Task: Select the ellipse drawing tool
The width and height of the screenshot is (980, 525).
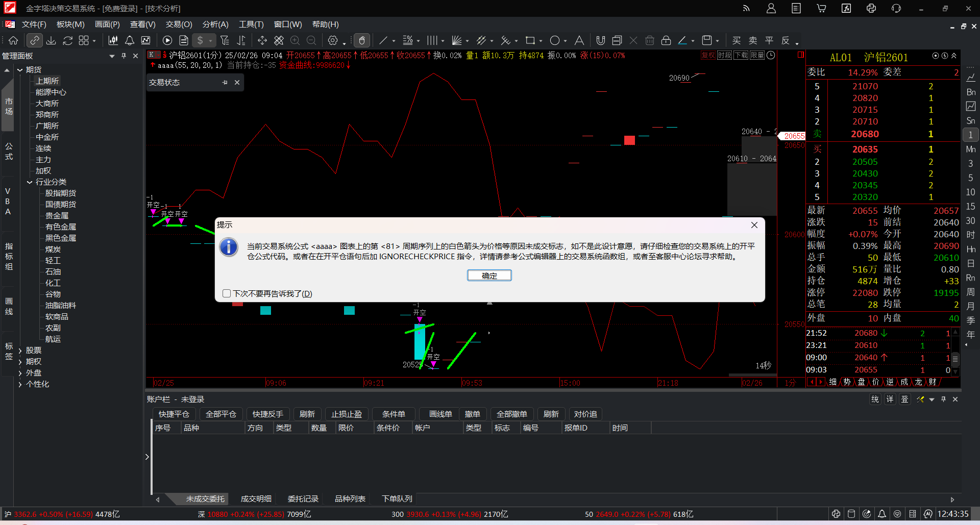Action: tap(555, 40)
